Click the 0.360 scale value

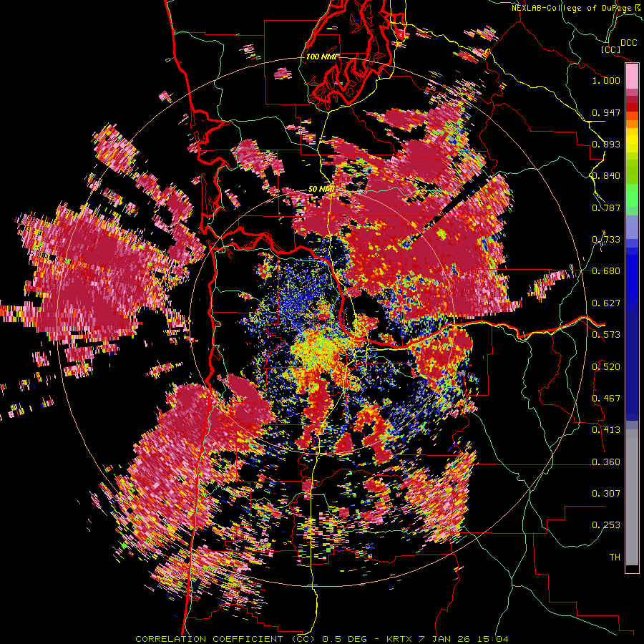coord(606,462)
